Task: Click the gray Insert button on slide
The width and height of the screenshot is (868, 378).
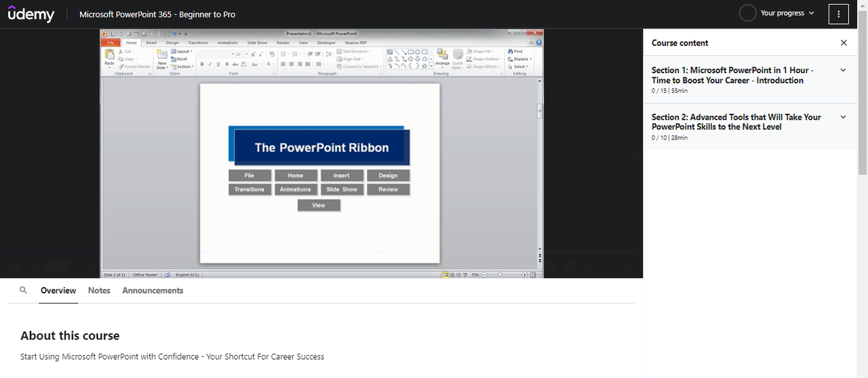Action: click(x=342, y=175)
